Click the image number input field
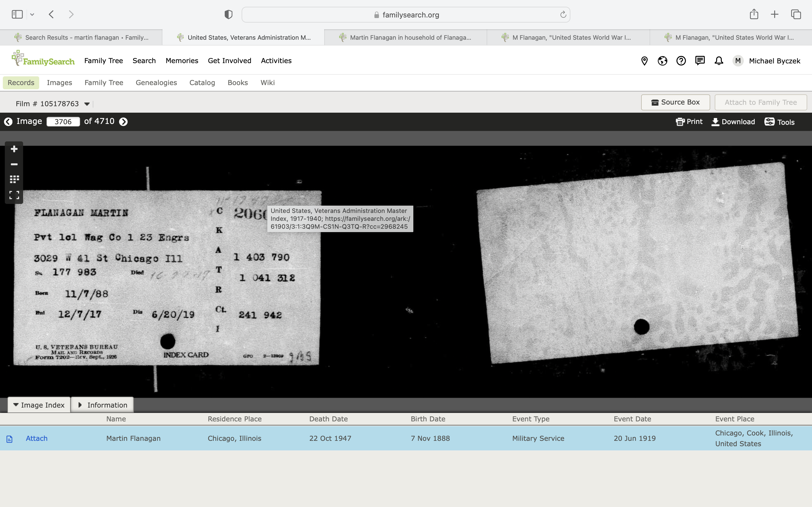Screen dimensions: 812x507 point(63,122)
